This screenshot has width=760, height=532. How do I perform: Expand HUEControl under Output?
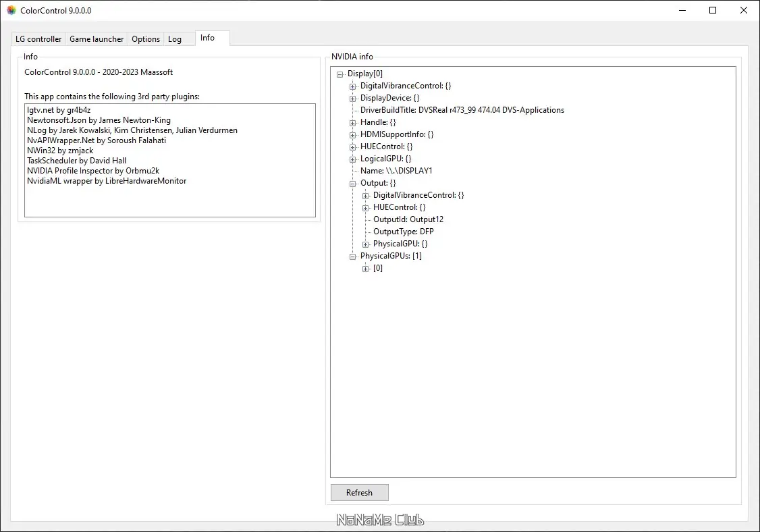point(365,207)
